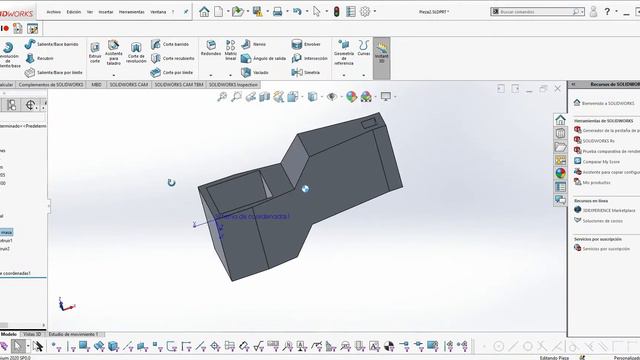Open the Herramientas menu
The image size is (640, 360).
click(x=131, y=12)
